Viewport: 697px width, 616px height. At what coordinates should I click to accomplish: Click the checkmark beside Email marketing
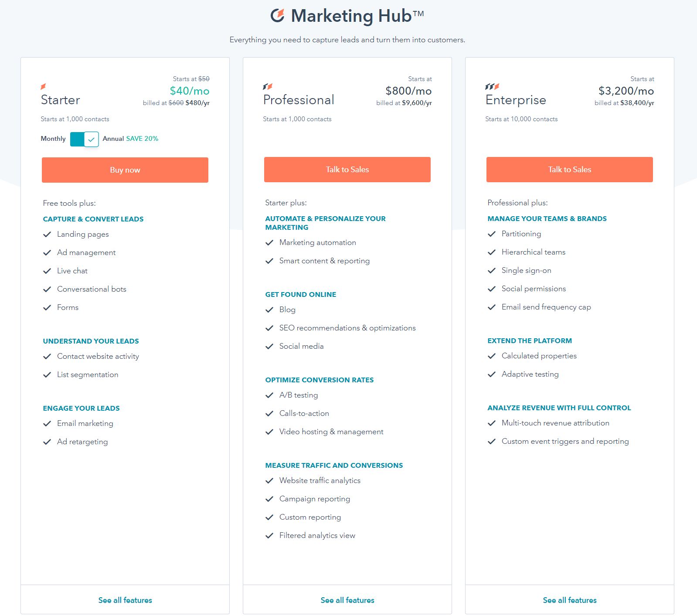coord(47,424)
